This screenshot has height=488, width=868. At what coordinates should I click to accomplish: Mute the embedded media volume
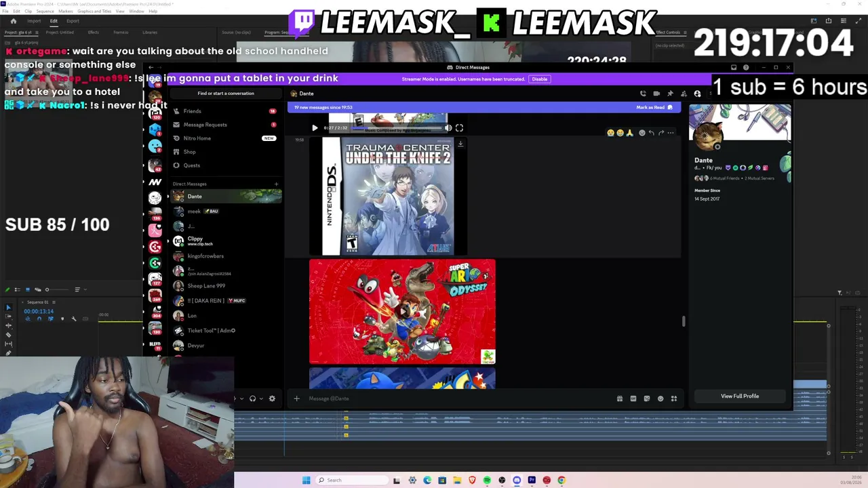pyautogui.click(x=448, y=127)
